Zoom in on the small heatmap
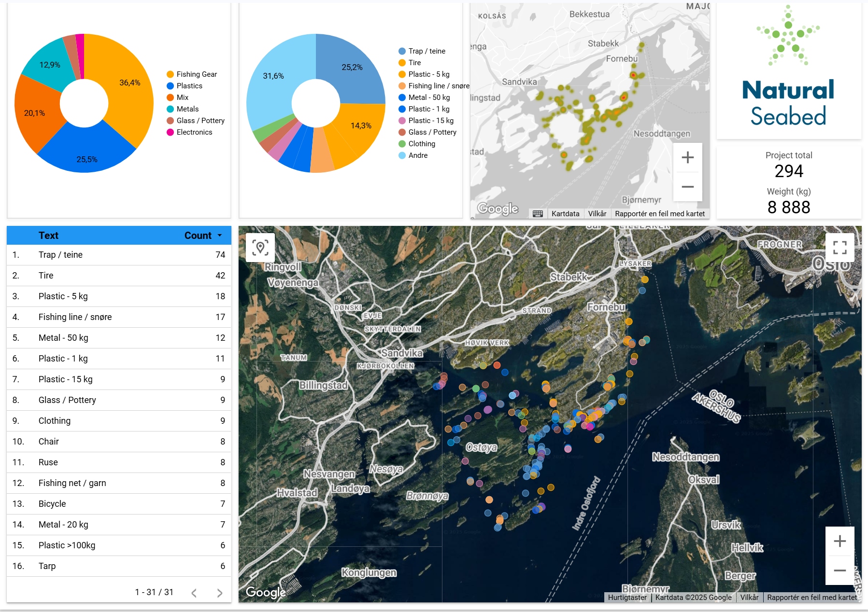868x612 pixels. point(687,157)
